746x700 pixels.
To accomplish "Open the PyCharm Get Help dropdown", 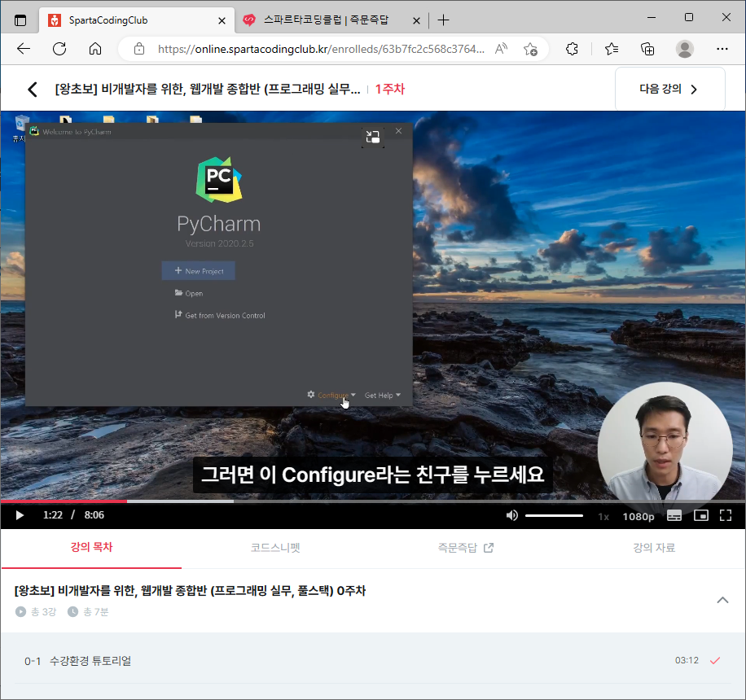I will (x=383, y=396).
